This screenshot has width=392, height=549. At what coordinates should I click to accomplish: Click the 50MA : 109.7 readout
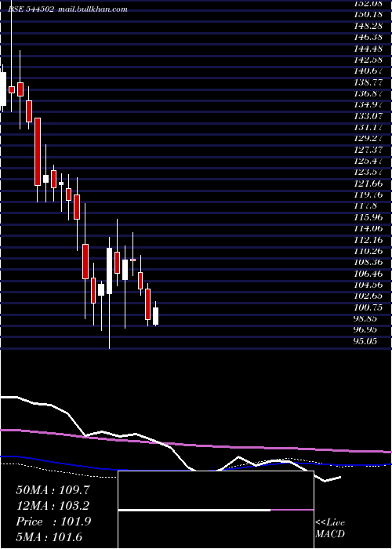point(53,490)
